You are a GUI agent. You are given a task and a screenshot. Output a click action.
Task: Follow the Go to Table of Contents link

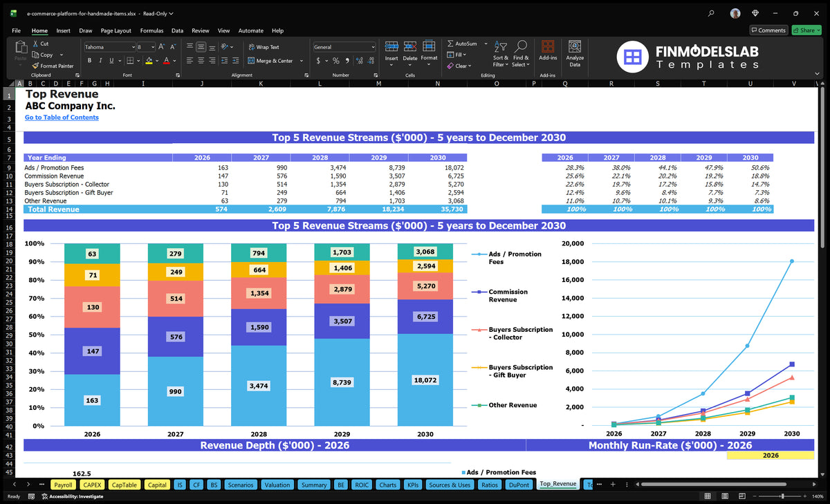62,118
